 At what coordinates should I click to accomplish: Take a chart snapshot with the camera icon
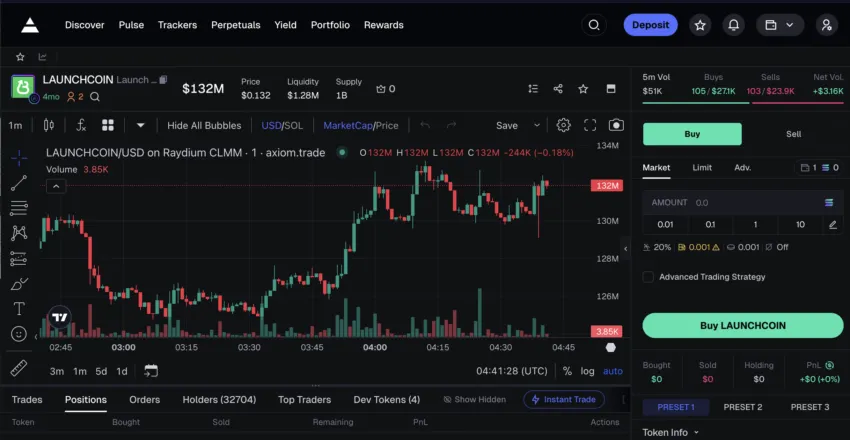pyautogui.click(x=616, y=125)
